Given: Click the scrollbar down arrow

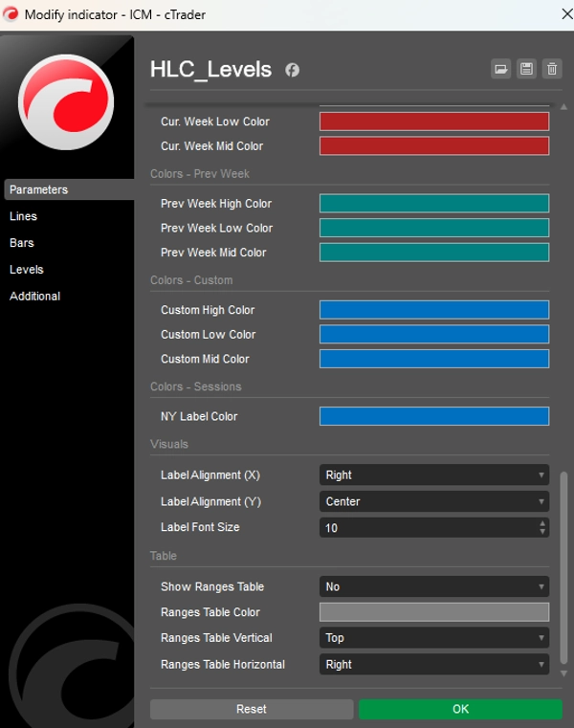Looking at the screenshot, I should pyautogui.click(x=563, y=673).
